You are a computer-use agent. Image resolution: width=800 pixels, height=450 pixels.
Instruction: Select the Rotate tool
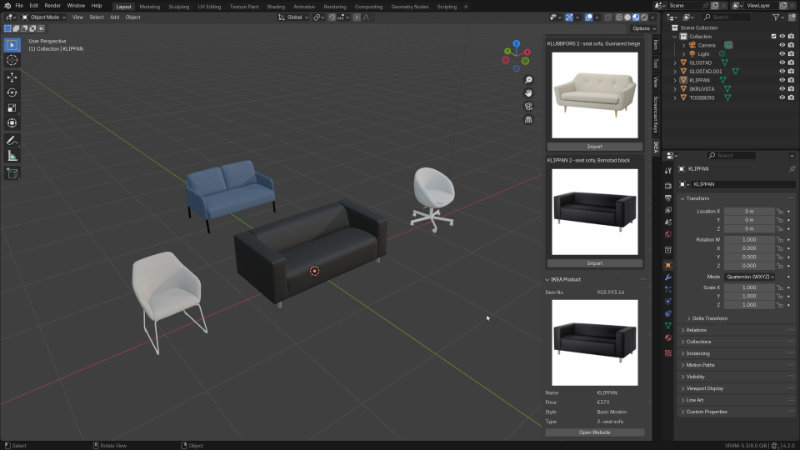pos(12,92)
